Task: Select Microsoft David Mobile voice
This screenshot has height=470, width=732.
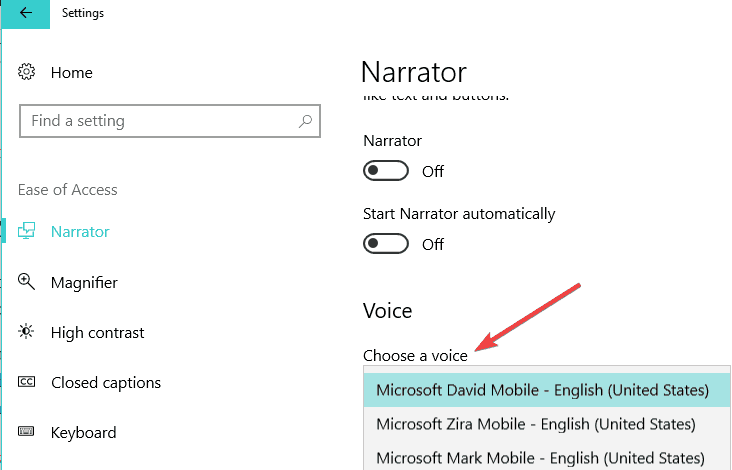Action: click(542, 389)
